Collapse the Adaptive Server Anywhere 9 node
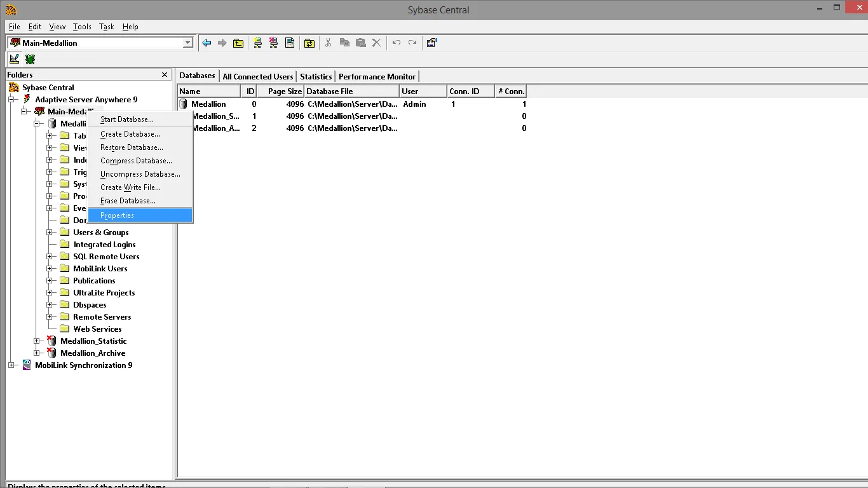Screen dimensions: 868x488 coord(11,100)
